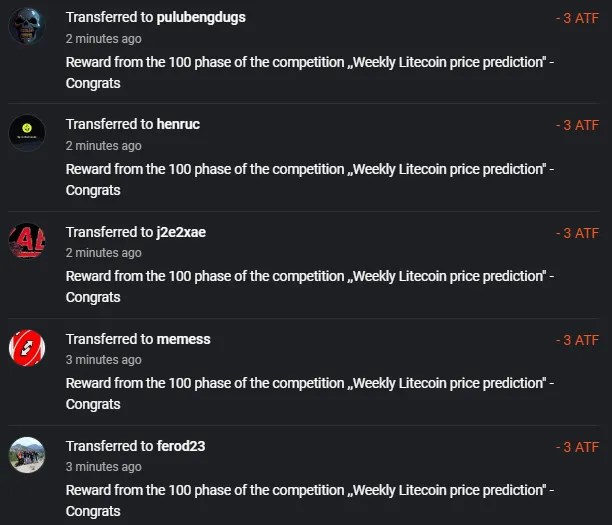612x525 pixels.
Task: Click ferod23's group photo avatar
Action: [x=27, y=455]
